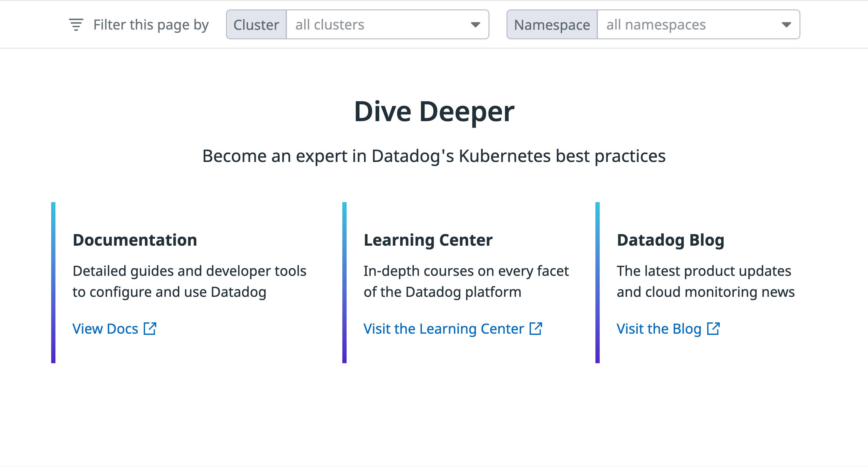
Task: Select the Cluster filter label
Action: pos(256,24)
